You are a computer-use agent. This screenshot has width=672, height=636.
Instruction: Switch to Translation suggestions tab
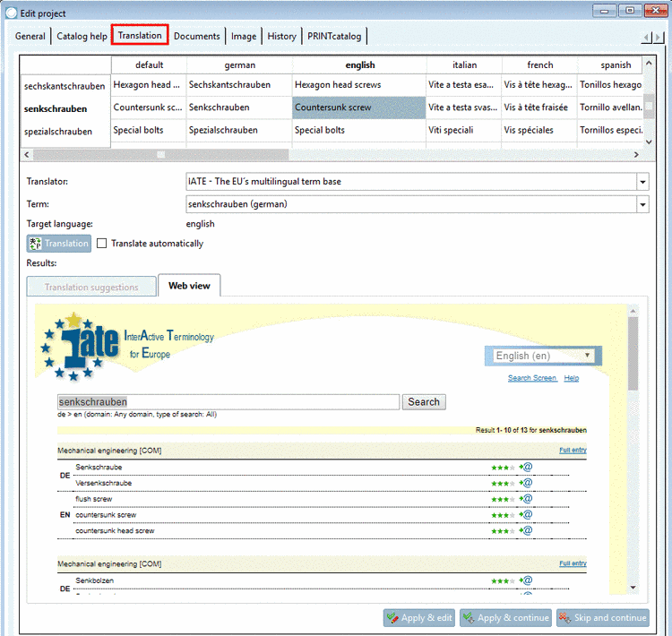tap(91, 287)
